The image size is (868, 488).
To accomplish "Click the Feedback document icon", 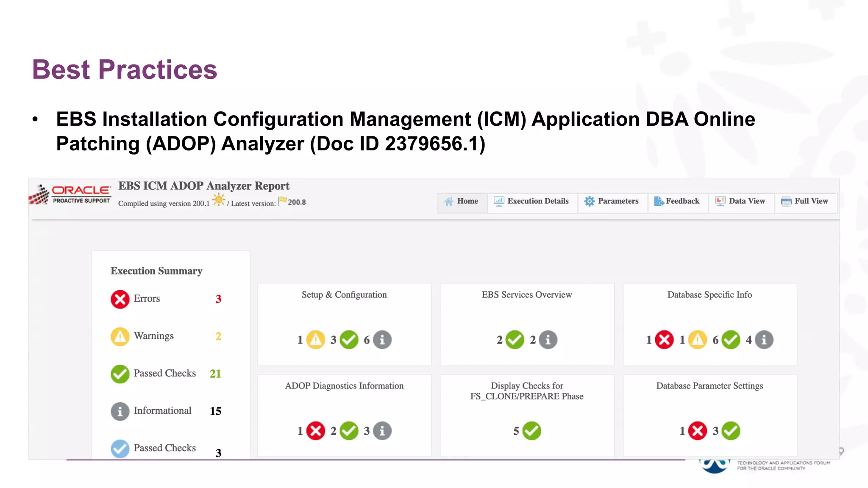I will pyautogui.click(x=659, y=202).
